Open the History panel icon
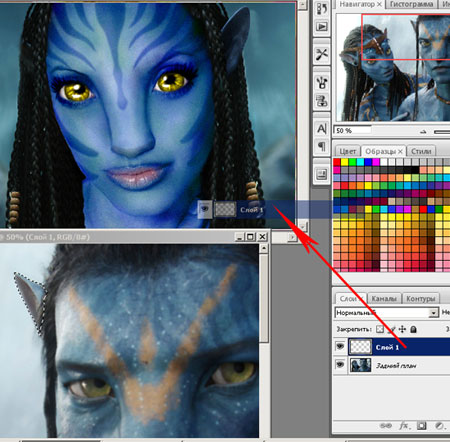The height and width of the screenshot is (442, 450). click(322, 9)
